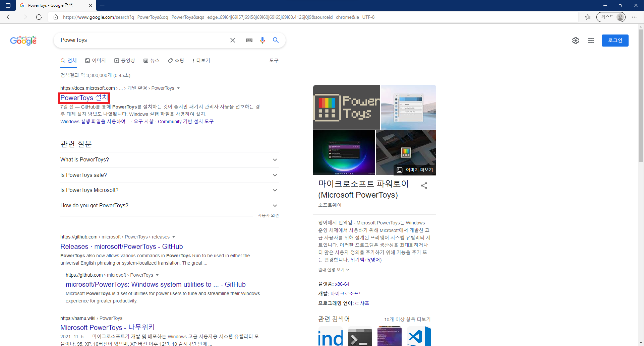Reload the page with refresh icon
Viewport: 644px width, 346px height.
pyautogui.click(x=39, y=17)
